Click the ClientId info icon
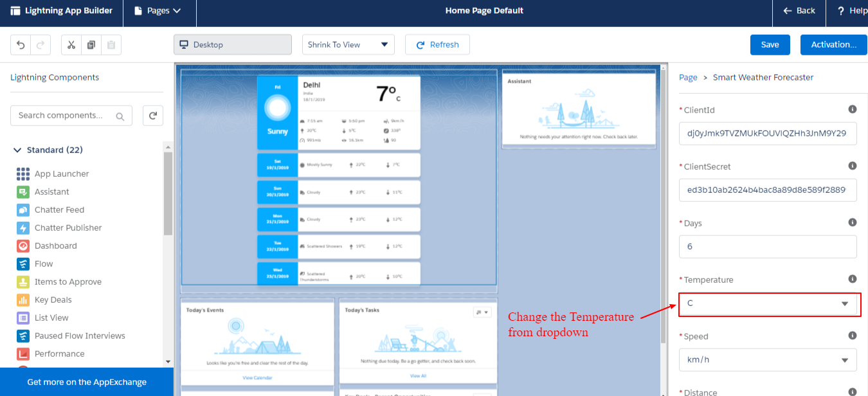The height and width of the screenshot is (396, 868). [853, 109]
